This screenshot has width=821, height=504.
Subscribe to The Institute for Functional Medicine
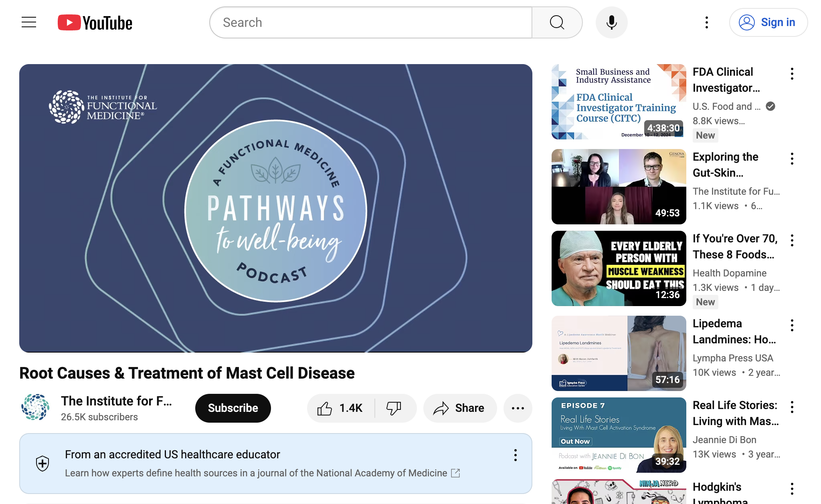click(x=233, y=408)
